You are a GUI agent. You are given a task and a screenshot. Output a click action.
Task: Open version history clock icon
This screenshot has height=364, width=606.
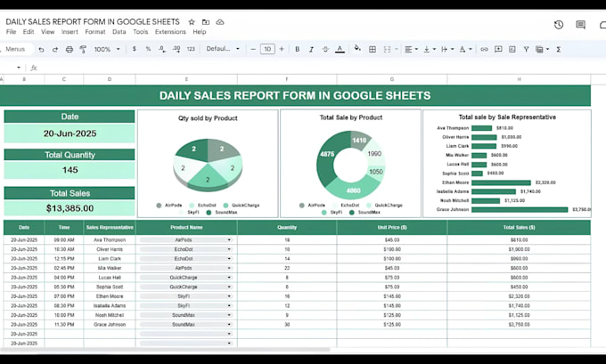[x=559, y=25]
